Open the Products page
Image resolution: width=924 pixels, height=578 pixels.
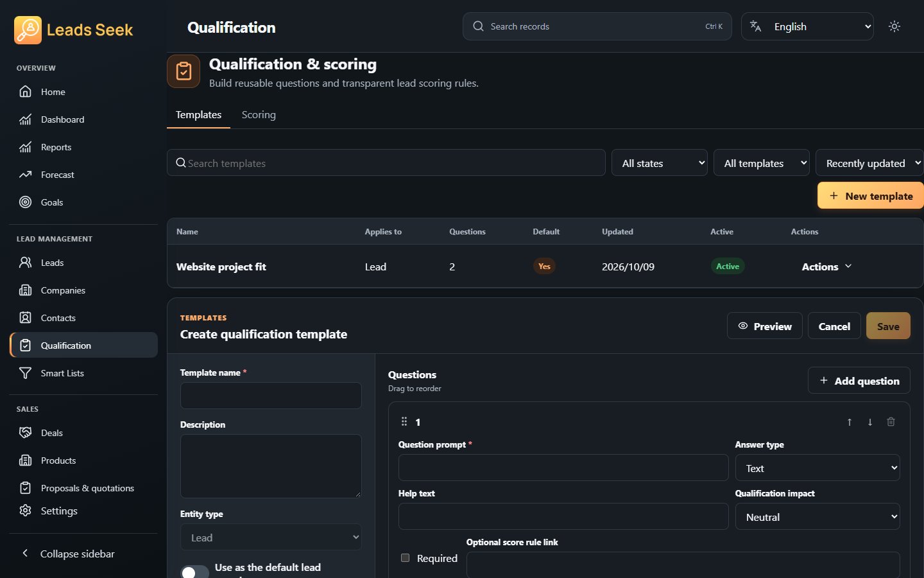[83, 460]
